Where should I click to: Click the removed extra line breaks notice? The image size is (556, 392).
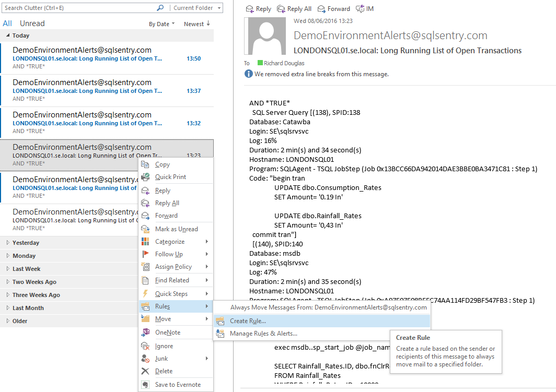coord(321,74)
